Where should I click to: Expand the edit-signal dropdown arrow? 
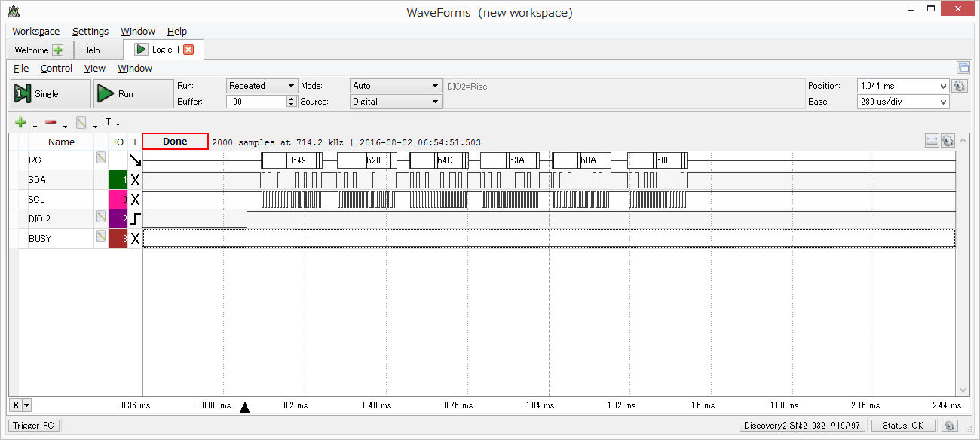tap(95, 125)
